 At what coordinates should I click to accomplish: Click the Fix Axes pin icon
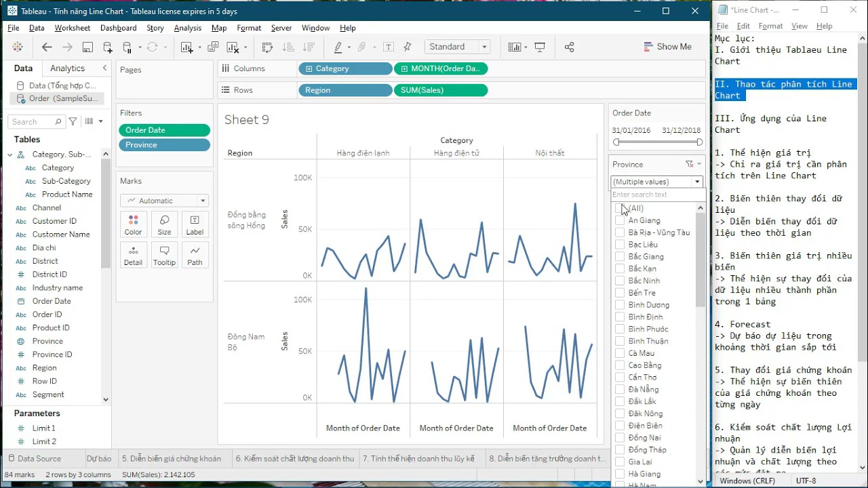pyautogui.click(x=408, y=47)
